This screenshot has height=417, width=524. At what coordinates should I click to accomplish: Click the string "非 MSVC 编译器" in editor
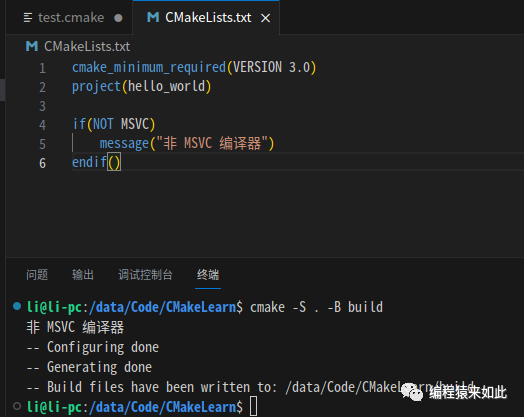[212, 143]
